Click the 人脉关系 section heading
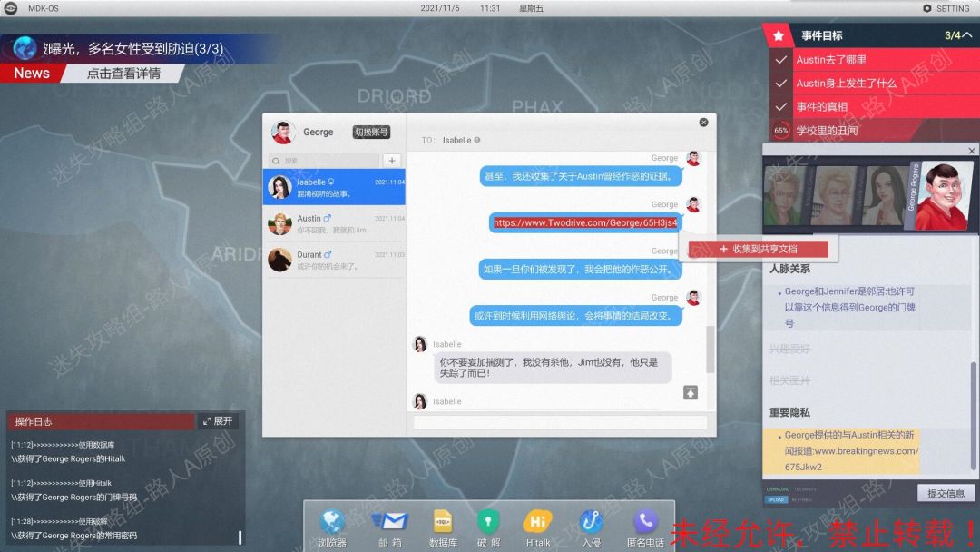The height and width of the screenshot is (552, 980). pos(789,269)
